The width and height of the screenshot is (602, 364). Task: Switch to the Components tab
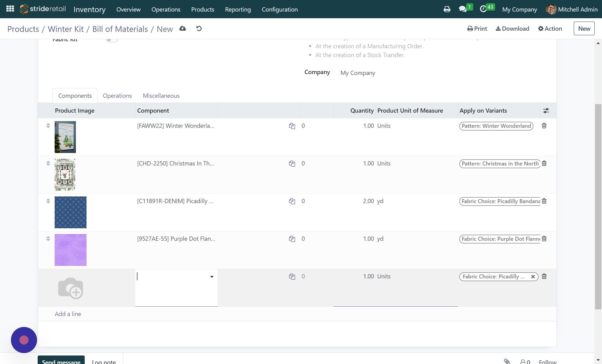[x=75, y=96]
